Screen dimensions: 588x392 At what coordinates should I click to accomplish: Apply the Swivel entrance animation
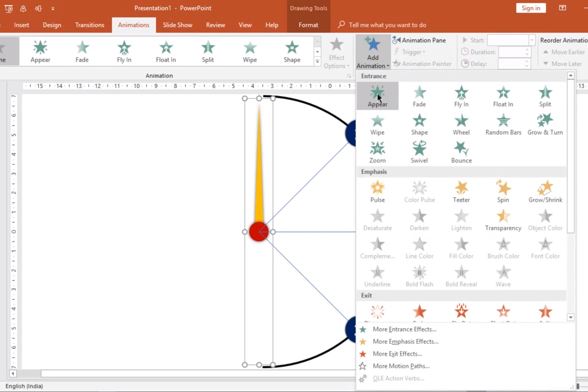coord(419,152)
